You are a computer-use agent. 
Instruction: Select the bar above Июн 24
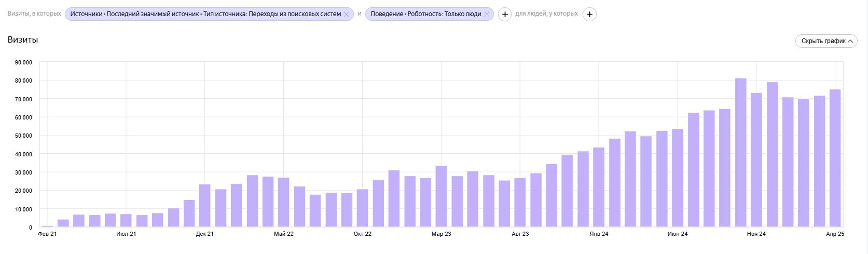click(x=678, y=178)
